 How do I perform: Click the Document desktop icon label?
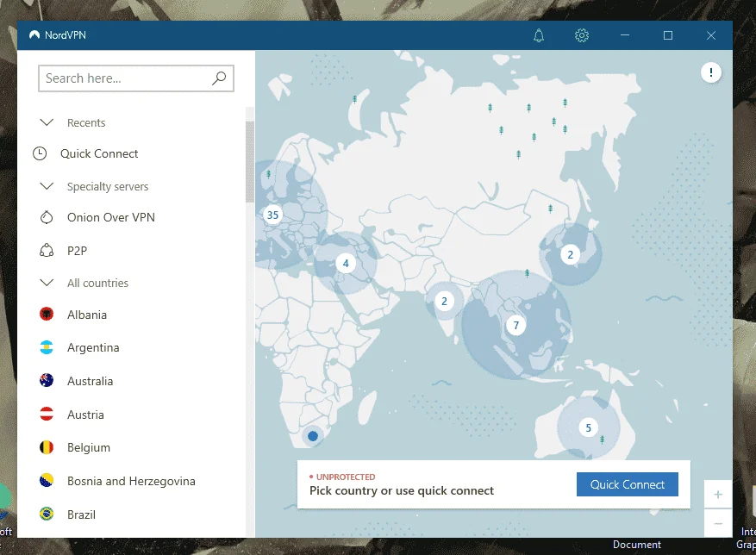(636, 545)
